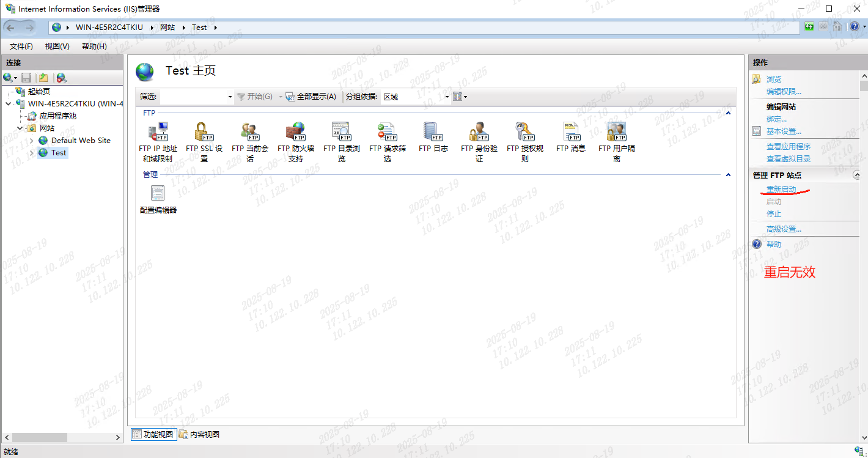Screen dimensions: 868x458
Task: Click the 查看虚拟目录 link
Action: (789, 159)
